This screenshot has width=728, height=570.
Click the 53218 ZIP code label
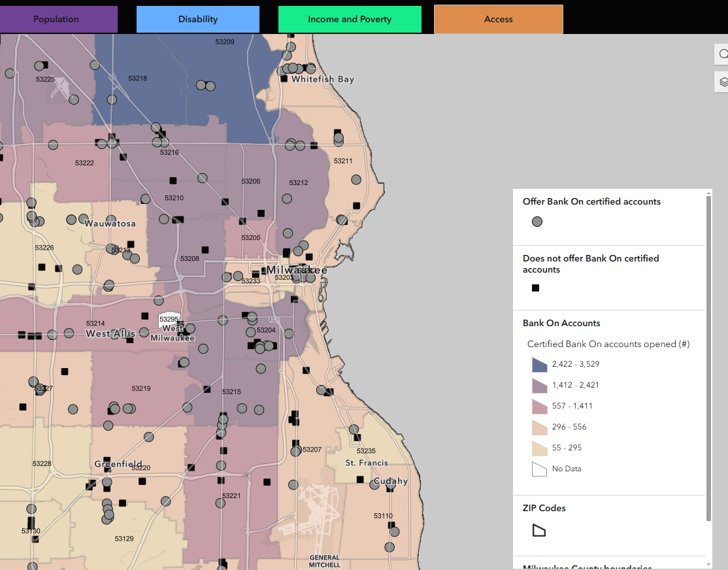point(137,78)
